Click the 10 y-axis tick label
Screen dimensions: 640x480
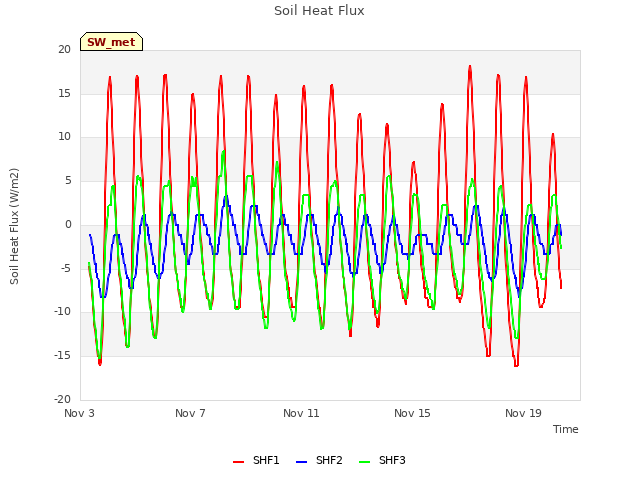pos(64,137)
